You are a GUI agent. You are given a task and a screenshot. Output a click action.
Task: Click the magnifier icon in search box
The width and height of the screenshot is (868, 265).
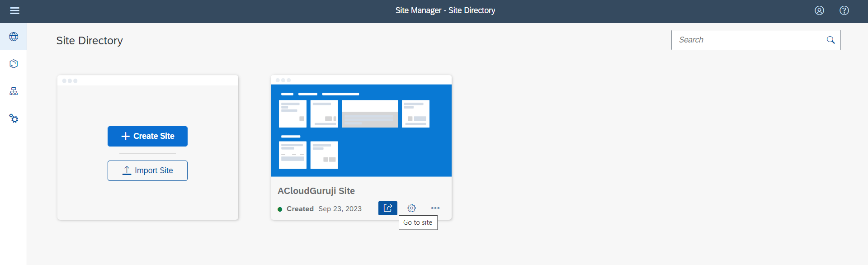830,40
